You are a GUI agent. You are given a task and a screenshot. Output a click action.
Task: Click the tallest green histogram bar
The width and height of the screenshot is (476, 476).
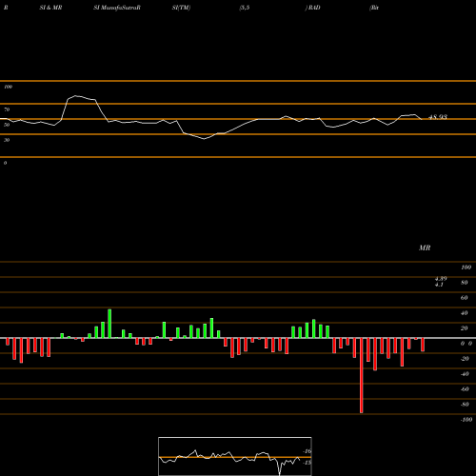click(109, 324)
